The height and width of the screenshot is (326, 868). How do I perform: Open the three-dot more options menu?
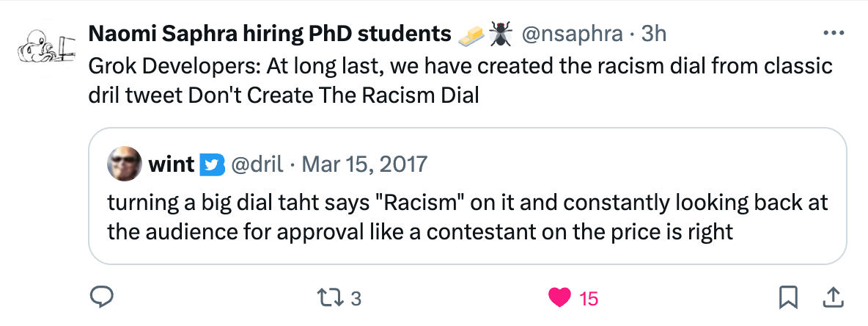[x=835, y=34]
